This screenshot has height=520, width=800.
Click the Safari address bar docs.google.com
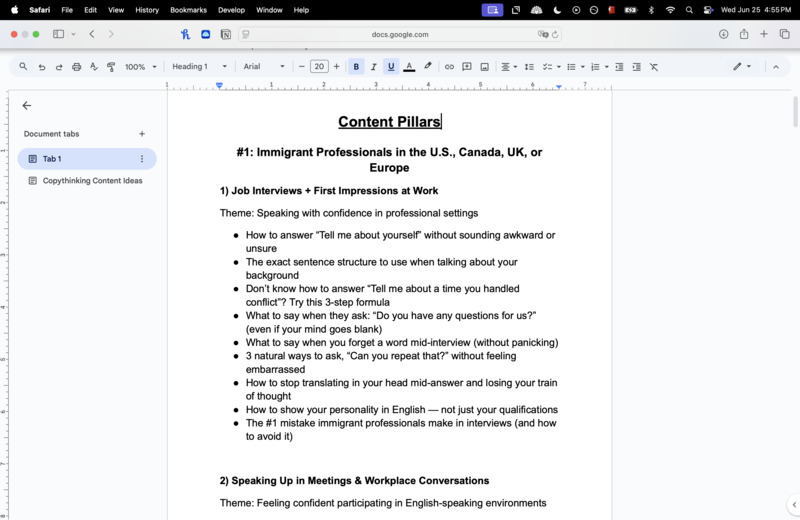click(400, 34)
